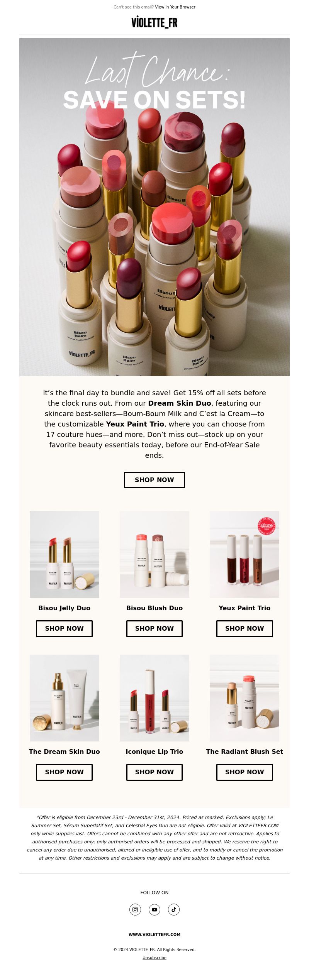
Task: Open the Instagram social icon
Action: [135, 909]
